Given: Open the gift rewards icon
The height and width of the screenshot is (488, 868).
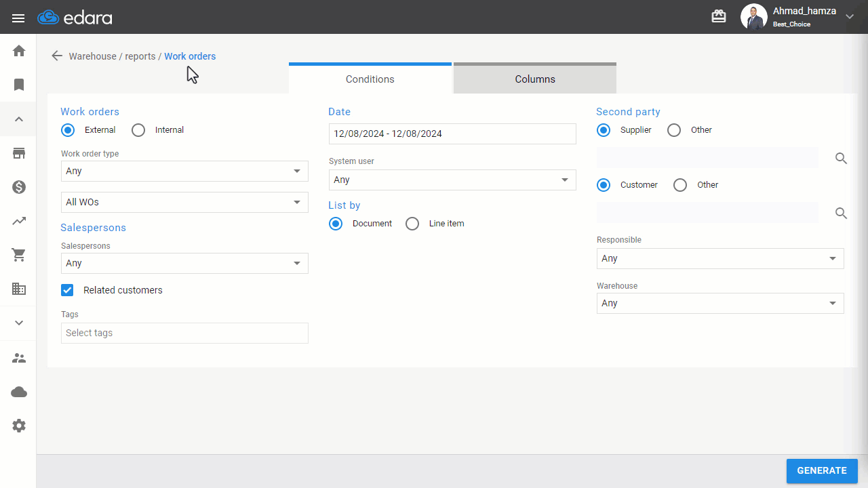Looking at the screenshot, I should click(x=719, y=16).
